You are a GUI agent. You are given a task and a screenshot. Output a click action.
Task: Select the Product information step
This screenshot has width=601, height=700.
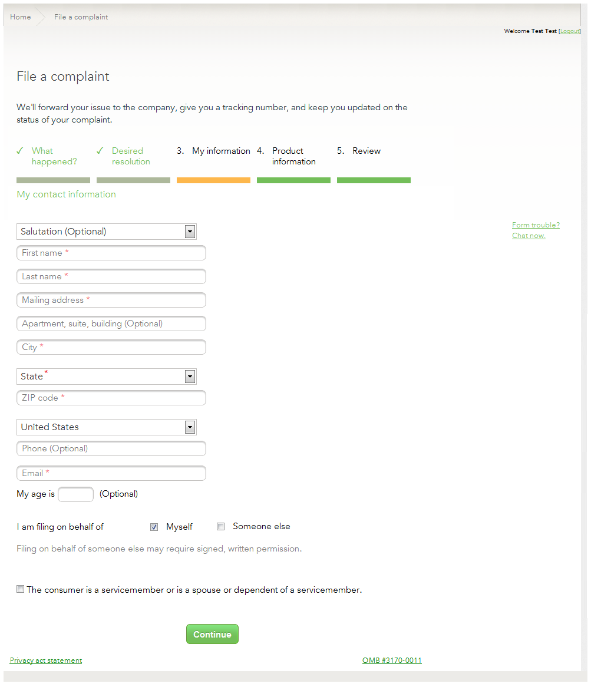[293, 156]
